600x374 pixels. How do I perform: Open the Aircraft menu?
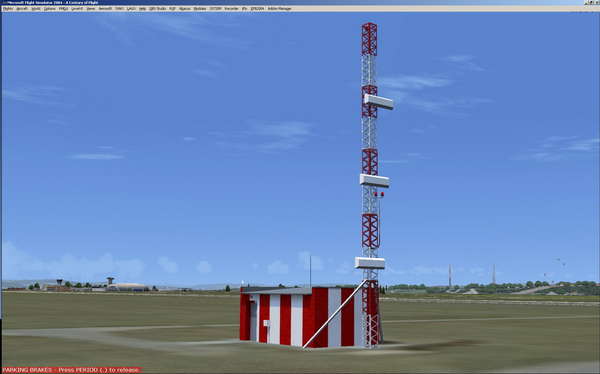22,8
